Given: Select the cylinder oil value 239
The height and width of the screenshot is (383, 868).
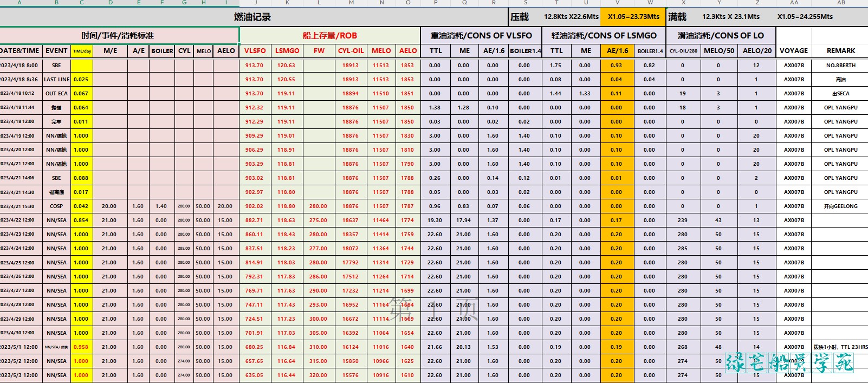Looking at the screenshot, I should (x=683, y=220).
